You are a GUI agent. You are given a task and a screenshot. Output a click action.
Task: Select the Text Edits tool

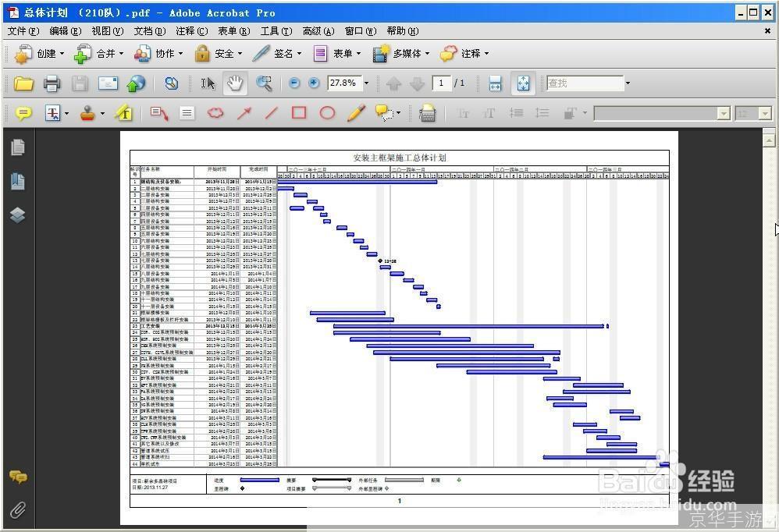point(52,114)
